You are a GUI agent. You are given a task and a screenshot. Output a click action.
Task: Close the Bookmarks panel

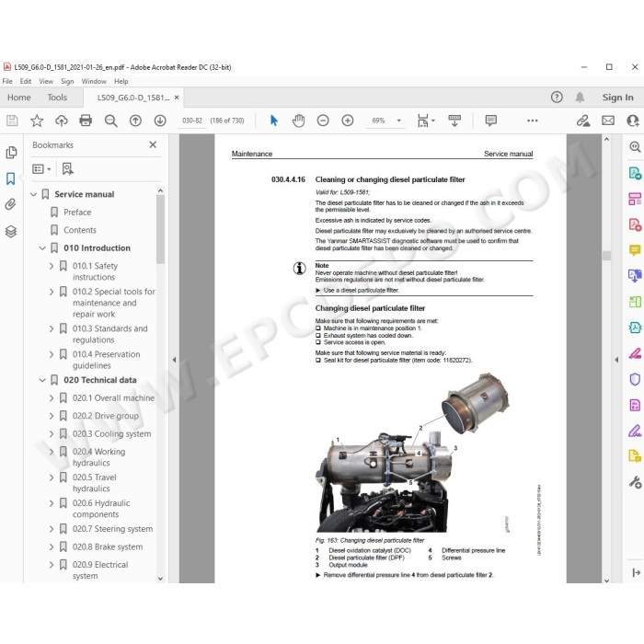[x=153, y=144]
